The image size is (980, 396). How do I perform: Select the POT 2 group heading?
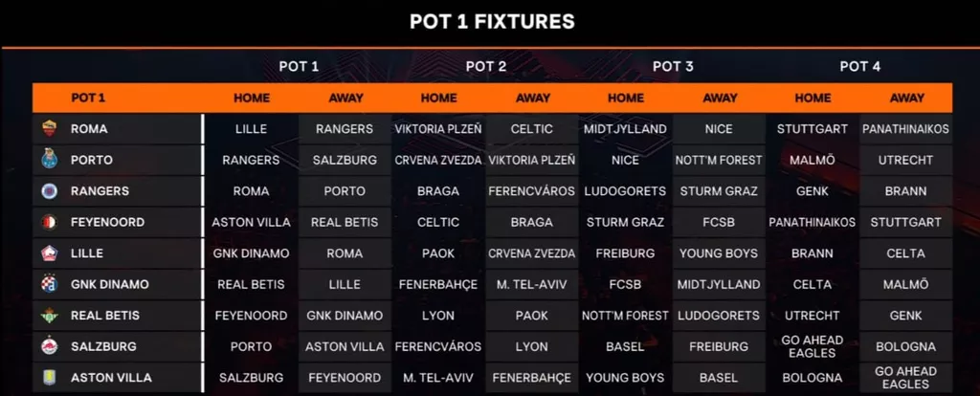[x=485, y=66]
